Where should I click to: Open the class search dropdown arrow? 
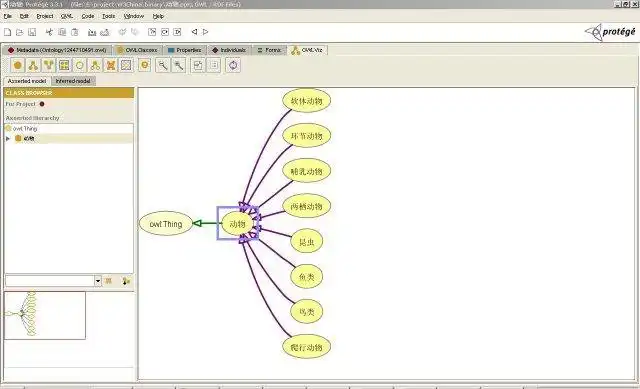(x=98, y=281)
